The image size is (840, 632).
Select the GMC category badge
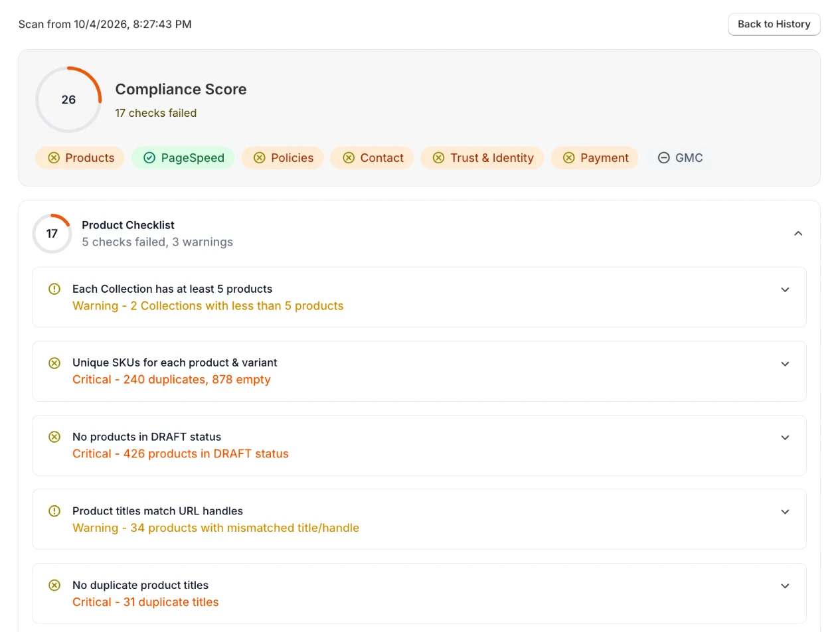coord(680,158)
